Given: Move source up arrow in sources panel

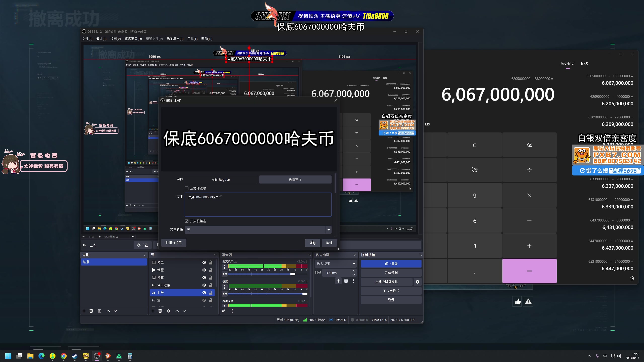Looking at the screenshot, I should coord(177,311).
